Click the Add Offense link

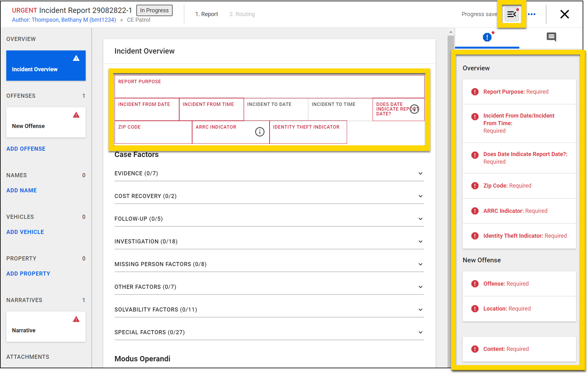pos(26,149)
